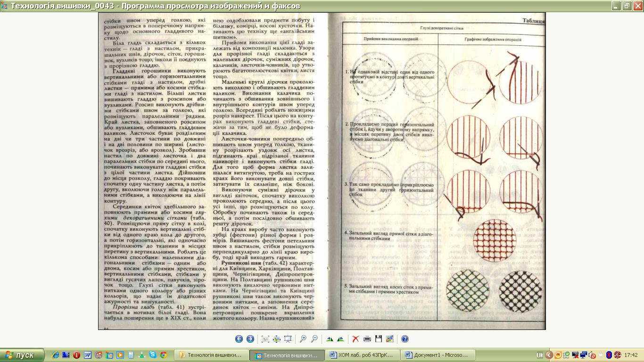This screenshot has height=362, width=644.
Task: Open the Bluetooth tray icon
Action: pos(609,355)
